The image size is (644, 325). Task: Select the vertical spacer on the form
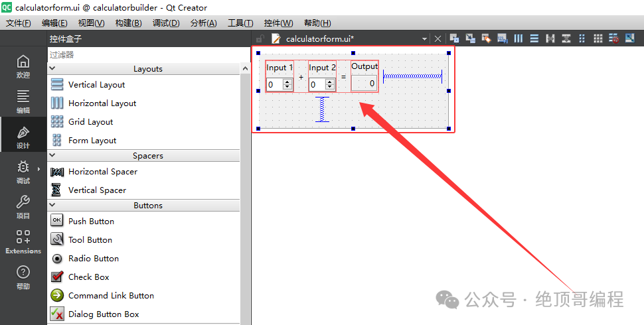[322, 109]
